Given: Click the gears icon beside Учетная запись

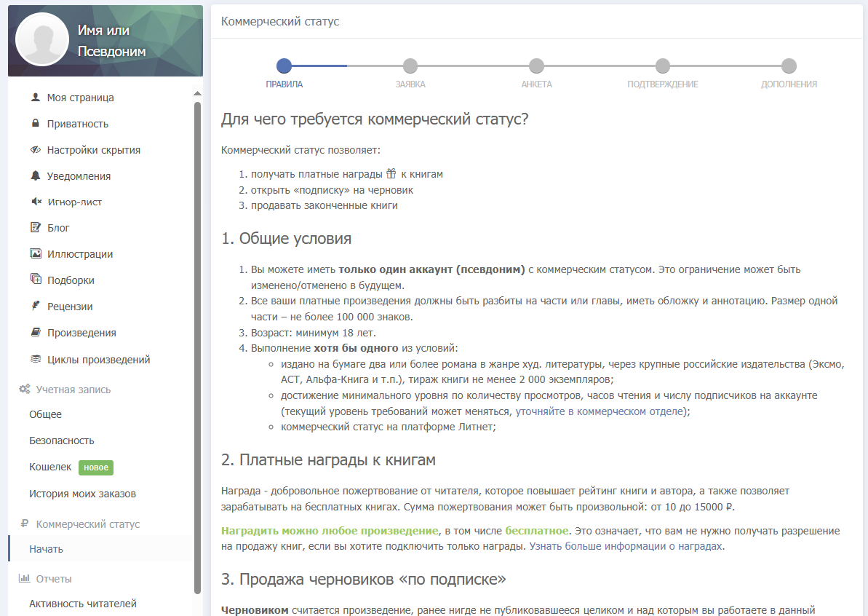Looking at the screenshot, I should 24,389.
